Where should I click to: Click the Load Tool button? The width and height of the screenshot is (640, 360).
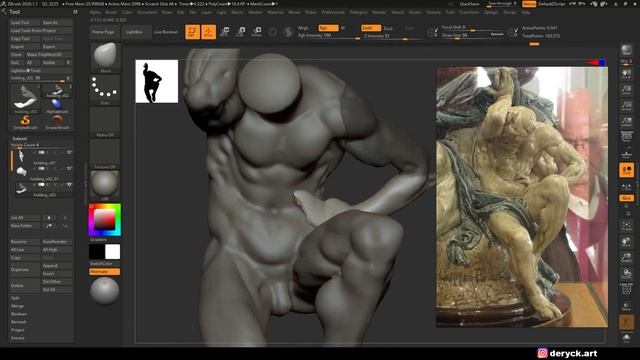[24, 22]
